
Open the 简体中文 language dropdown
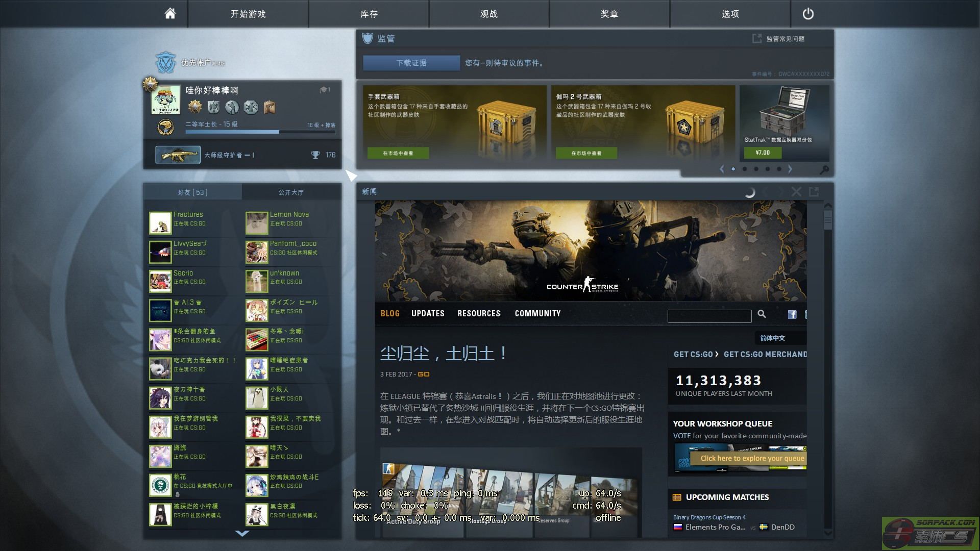pyautogui.click(x=780, y=338)
